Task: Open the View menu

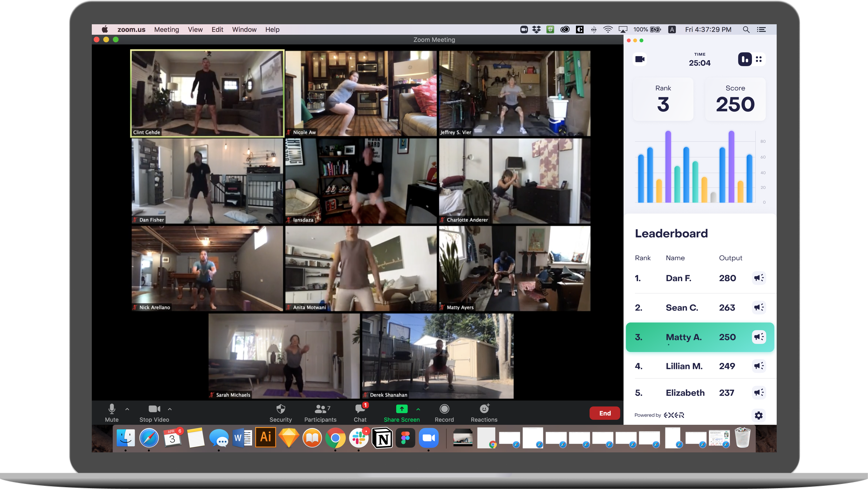Action: [x=195, y=30]
